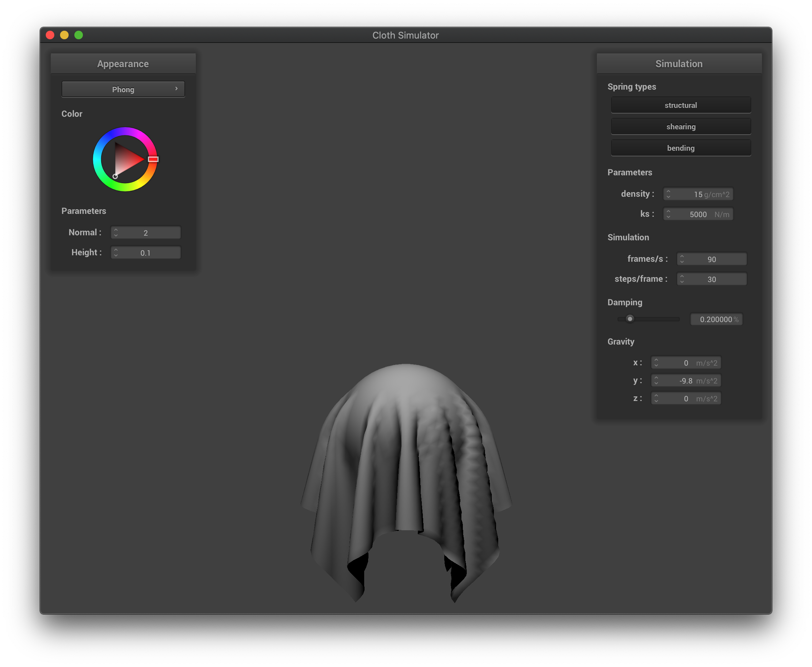The height and width of the screenshot is (667, 812).
Task: Click the Height parameter stepper arrows
Action: [116, 252]
